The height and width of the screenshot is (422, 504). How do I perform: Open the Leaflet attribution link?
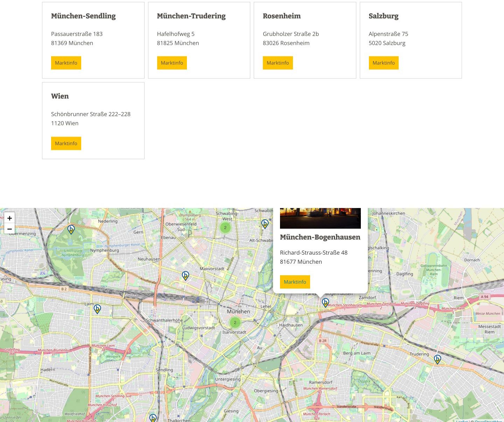(x=462, y=421)
